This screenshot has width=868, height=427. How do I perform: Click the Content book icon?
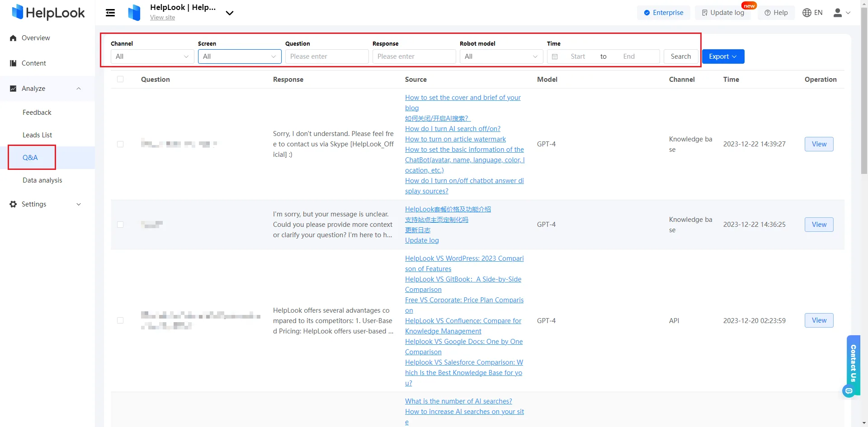(x=13, y=63)
